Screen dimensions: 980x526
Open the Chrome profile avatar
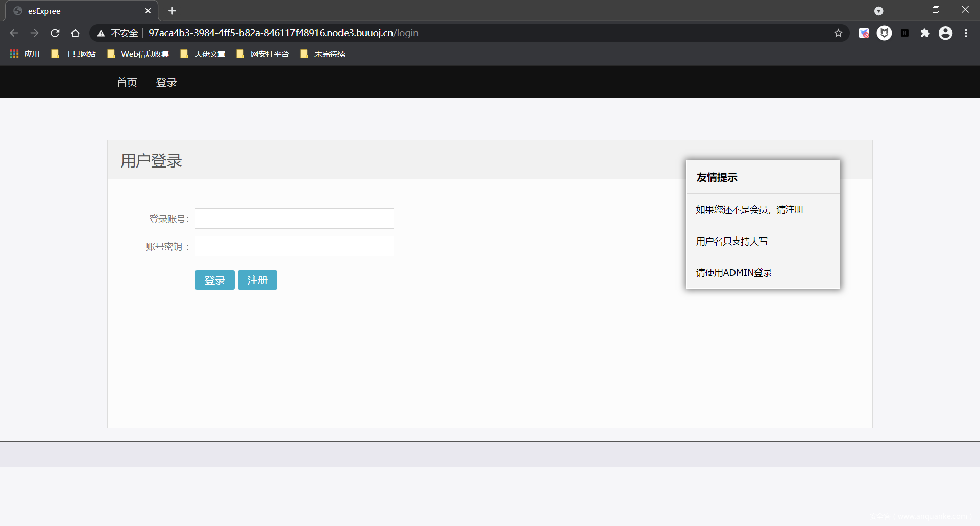945,33
